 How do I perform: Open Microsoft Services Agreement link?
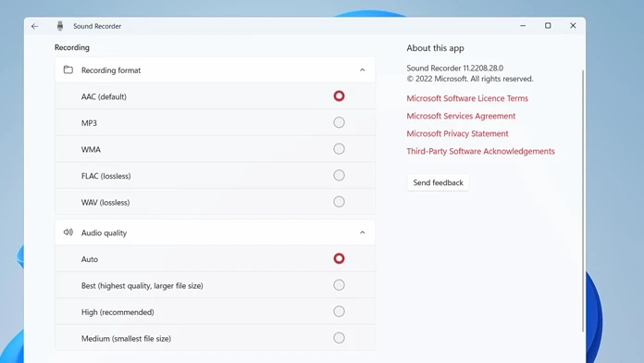(x=461, y=116)
